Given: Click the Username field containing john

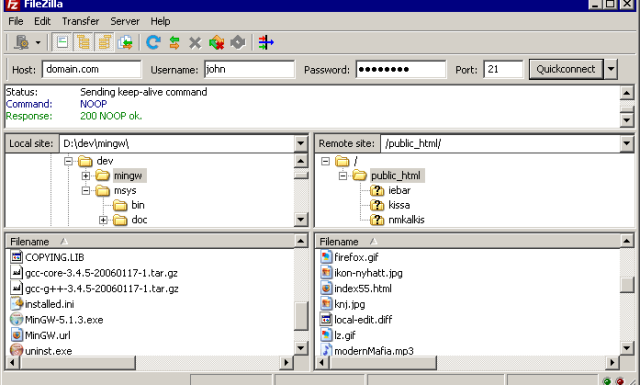Looking at the screenshot, I should [x=249, y=69].
